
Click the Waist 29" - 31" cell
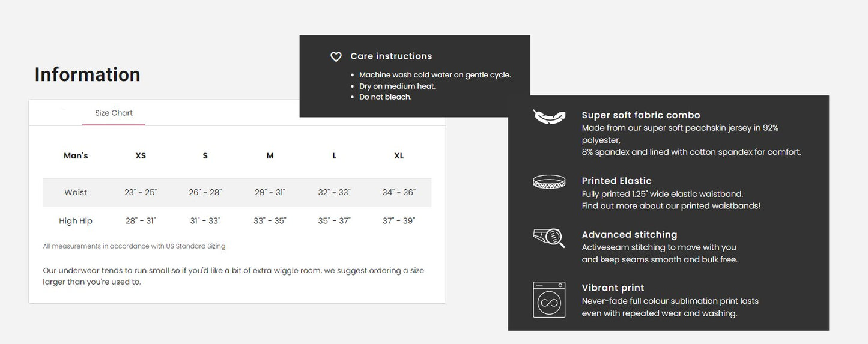tap(270, 193)
